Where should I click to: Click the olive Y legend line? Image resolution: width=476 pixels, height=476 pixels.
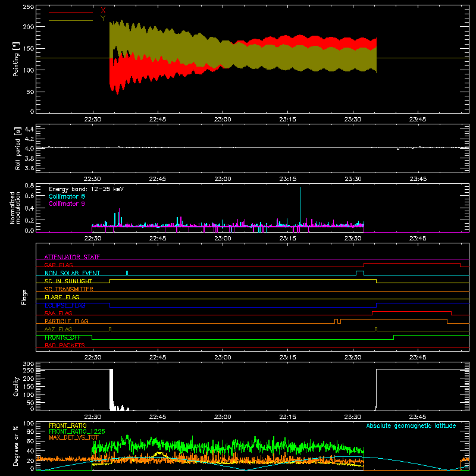(x=71, y=20)
